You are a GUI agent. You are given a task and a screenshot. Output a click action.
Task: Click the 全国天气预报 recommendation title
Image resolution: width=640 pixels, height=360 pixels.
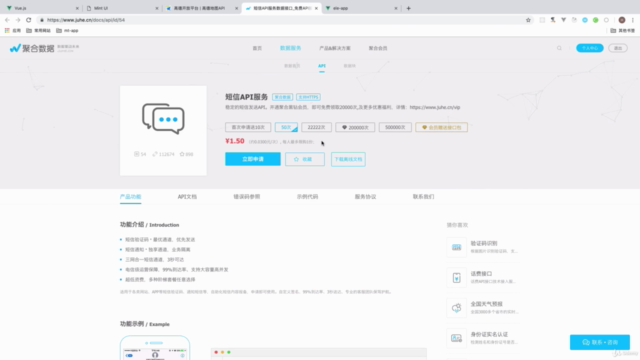coord(487,304)
